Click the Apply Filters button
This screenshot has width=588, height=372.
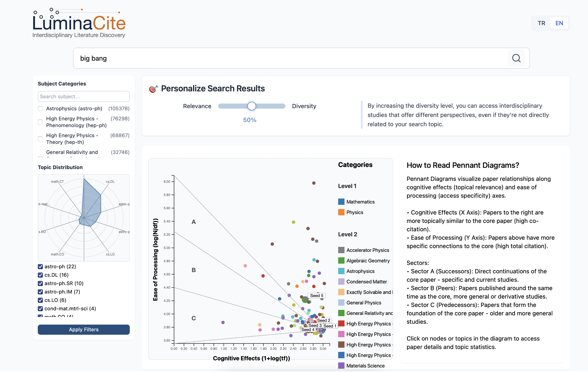pos(84,330)
